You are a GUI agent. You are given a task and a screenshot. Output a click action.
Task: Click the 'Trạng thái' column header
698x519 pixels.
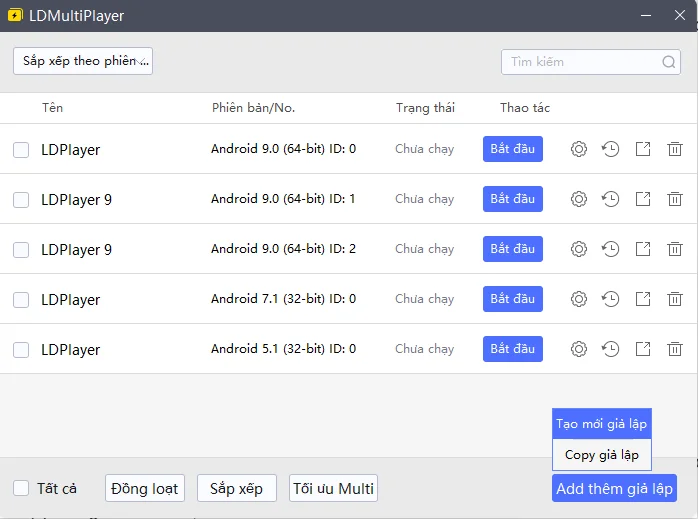tap(425, 108)
